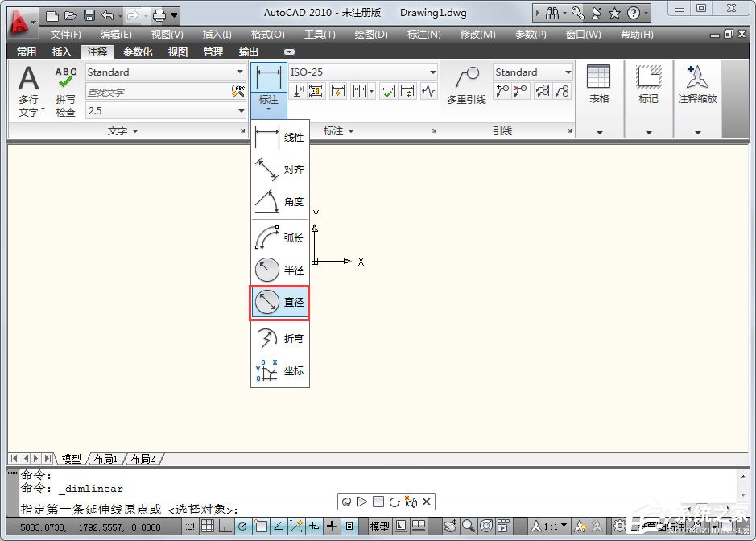This screenshot has width=756, height=541.
Task: Toggle grid display in status bar
Action: pyautogui.click(x=207, y=526)
